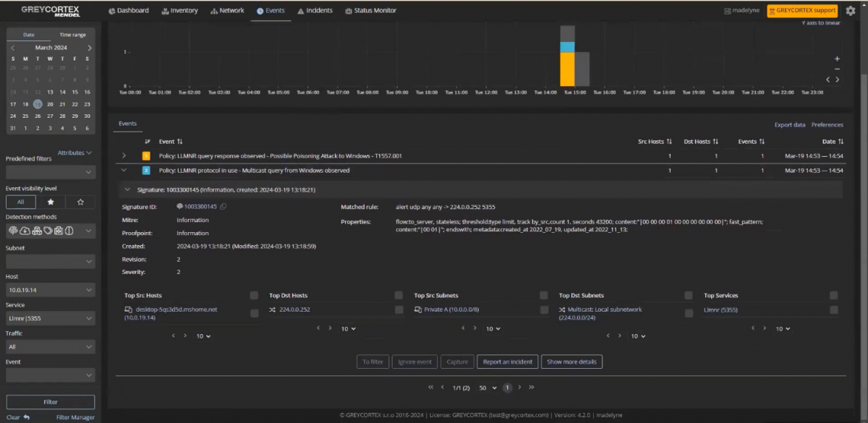Open the Detection methods dropdown
Viewport: 868px width, 423px height.
tap(51, 231)
